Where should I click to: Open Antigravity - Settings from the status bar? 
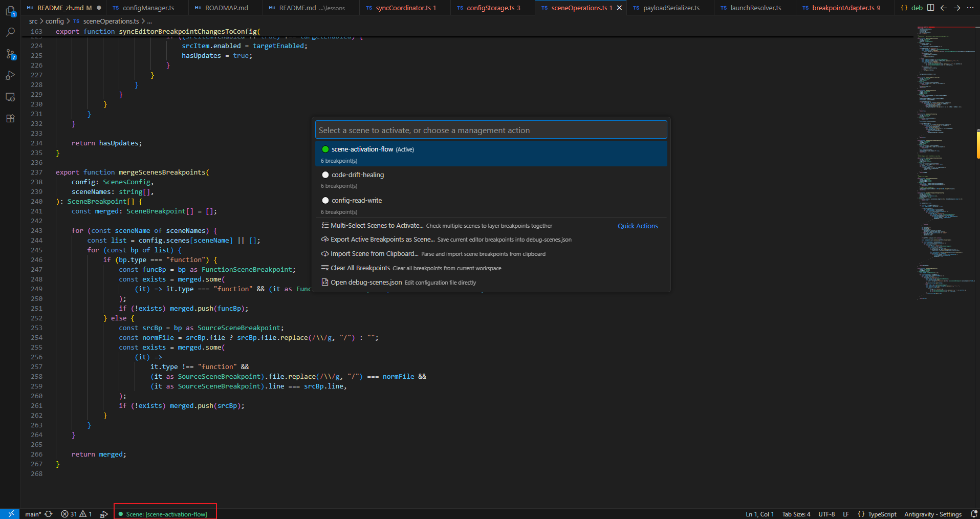pos(933,514)
